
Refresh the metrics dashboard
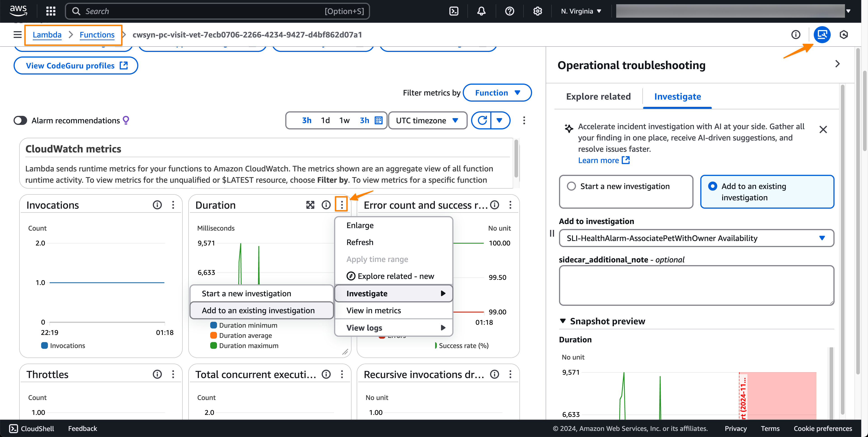(x=482, y=120)
